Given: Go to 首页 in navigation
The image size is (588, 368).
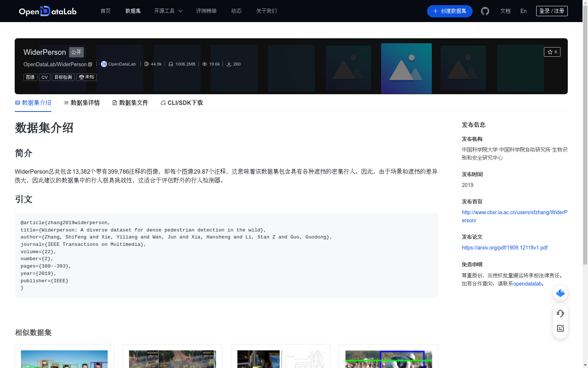Looking at the screenshot, I should pyautogui.click(x=105, y=11).
